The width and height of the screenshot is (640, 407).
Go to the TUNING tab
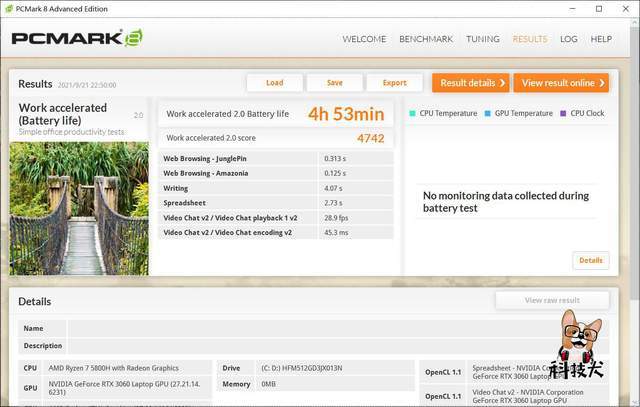coord(483,39)
